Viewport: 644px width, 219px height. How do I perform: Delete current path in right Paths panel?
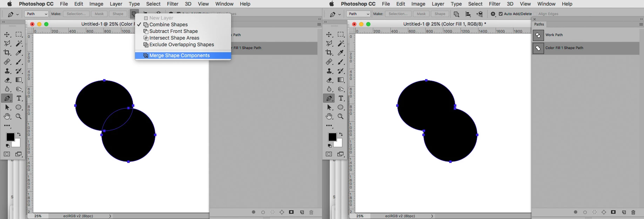tap(633, 212)
